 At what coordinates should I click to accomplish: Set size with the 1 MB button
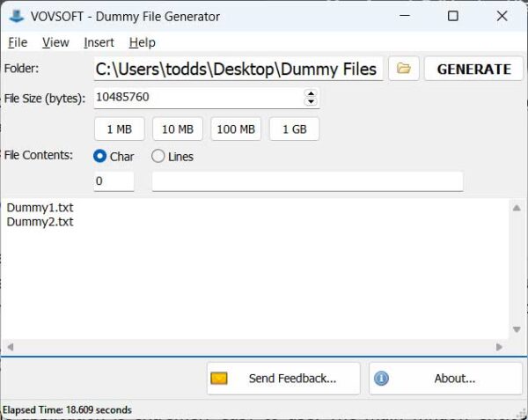(119, 129)
